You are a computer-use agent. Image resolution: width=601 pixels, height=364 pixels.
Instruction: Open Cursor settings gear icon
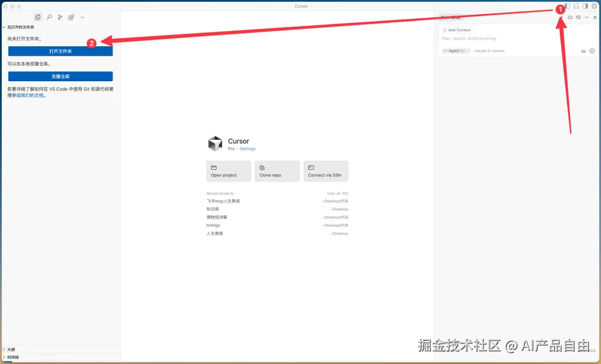click(594, 6)
